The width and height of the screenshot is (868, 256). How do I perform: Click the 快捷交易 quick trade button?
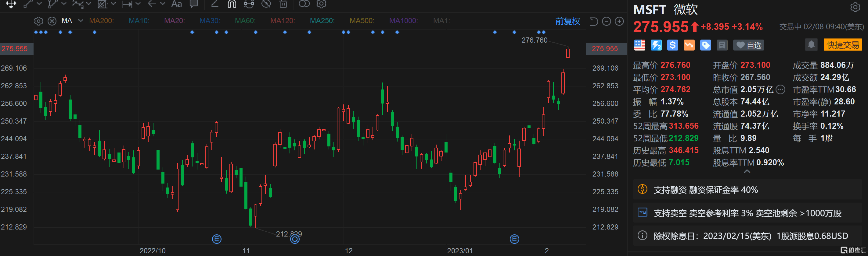tap(842, 45)
